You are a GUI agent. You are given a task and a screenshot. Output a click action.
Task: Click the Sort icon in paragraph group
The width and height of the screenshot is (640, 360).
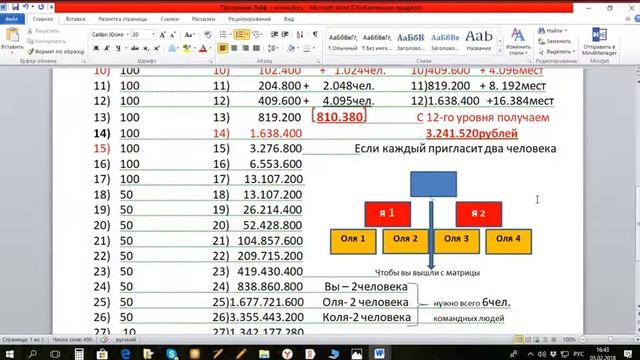300,35
